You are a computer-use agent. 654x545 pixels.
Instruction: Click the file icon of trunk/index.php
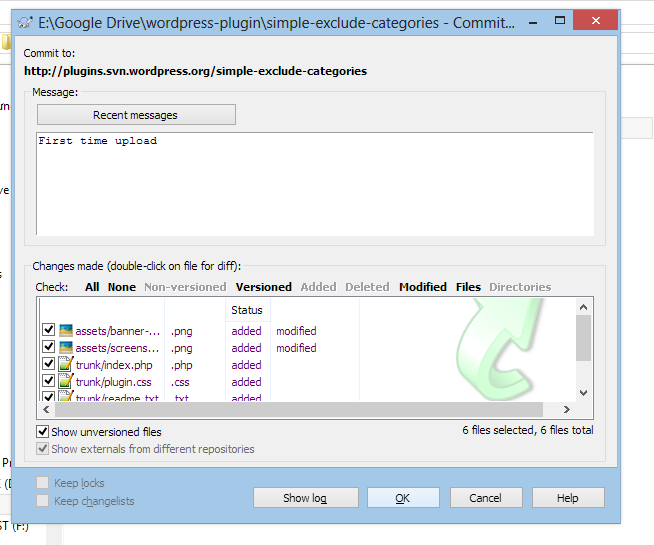pyautogui.click(x=66, y=365)
